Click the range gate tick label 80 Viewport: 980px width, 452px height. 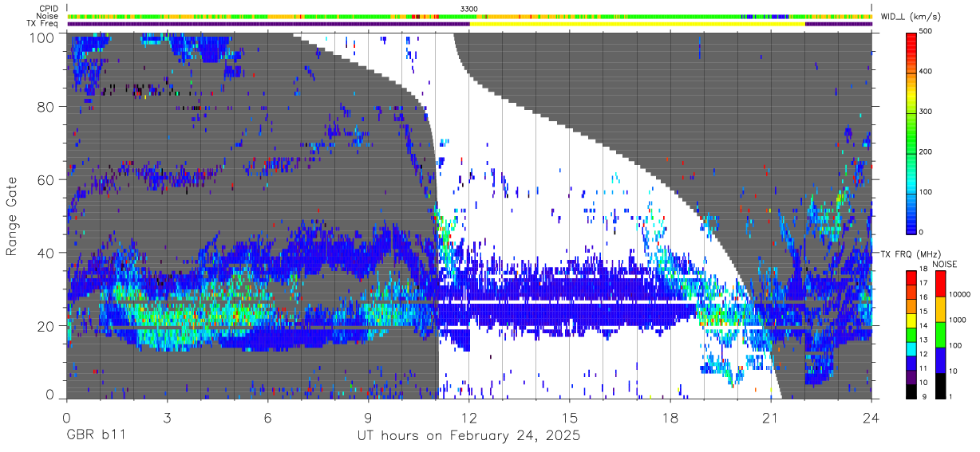(x=45, y=108)
